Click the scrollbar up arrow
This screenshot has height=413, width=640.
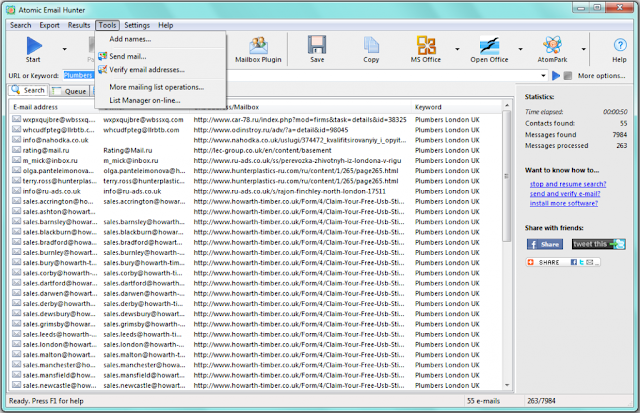507,106
